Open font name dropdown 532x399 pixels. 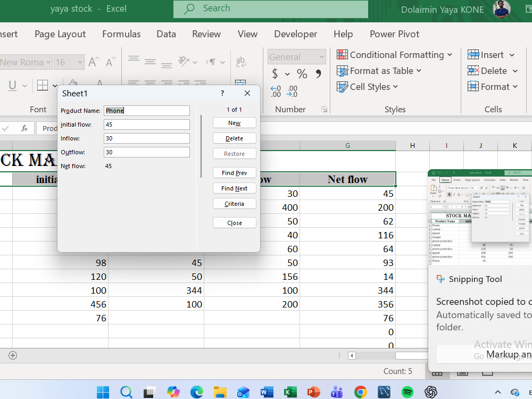[48, 62]
